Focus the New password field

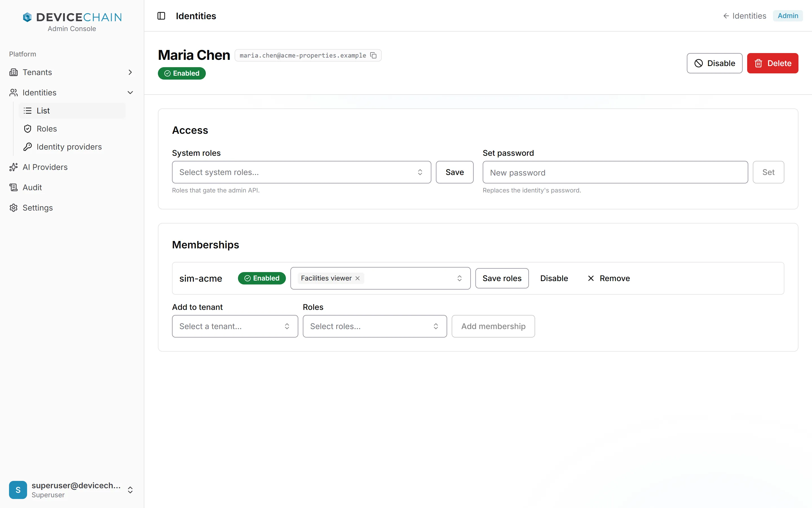[615, 172]
